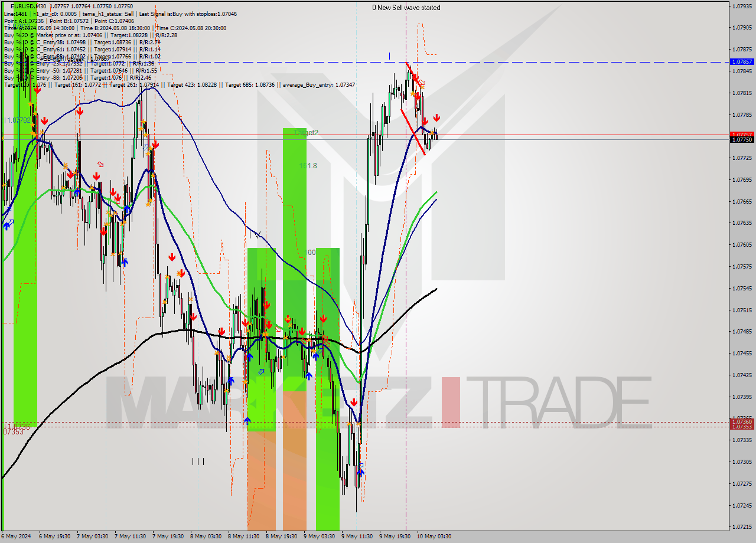Click the 1.07905 price axis label
Image resolution: width=756 pixels, height=543 pixels.
pyautogui.click(x=742, y=28)
